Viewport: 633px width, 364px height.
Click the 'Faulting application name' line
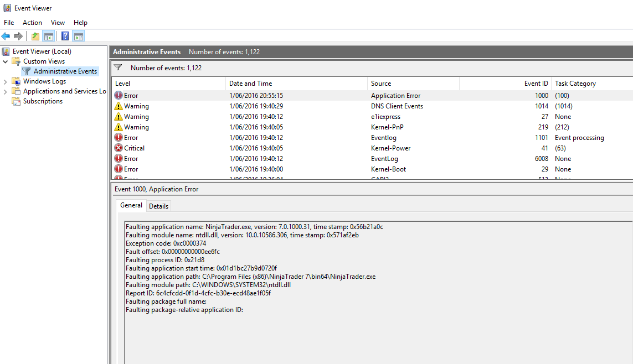254,227
